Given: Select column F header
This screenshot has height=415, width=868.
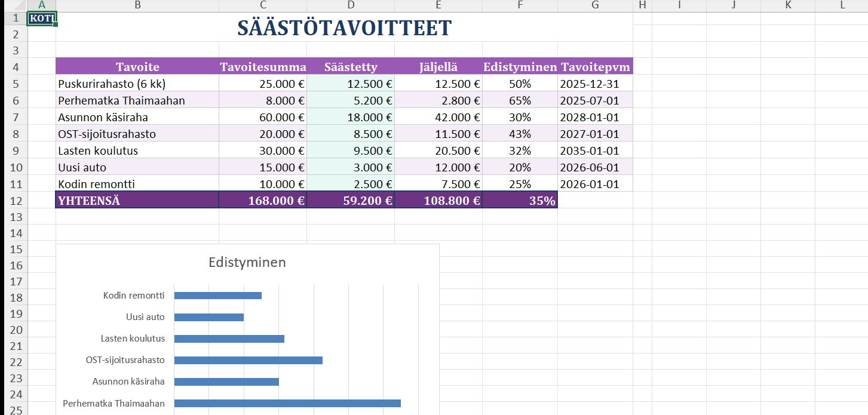Looking at the screenshot, I should (520, 5).
